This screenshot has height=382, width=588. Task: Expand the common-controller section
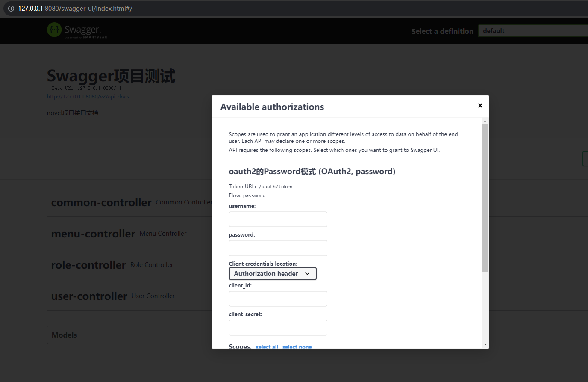[101, 203]
